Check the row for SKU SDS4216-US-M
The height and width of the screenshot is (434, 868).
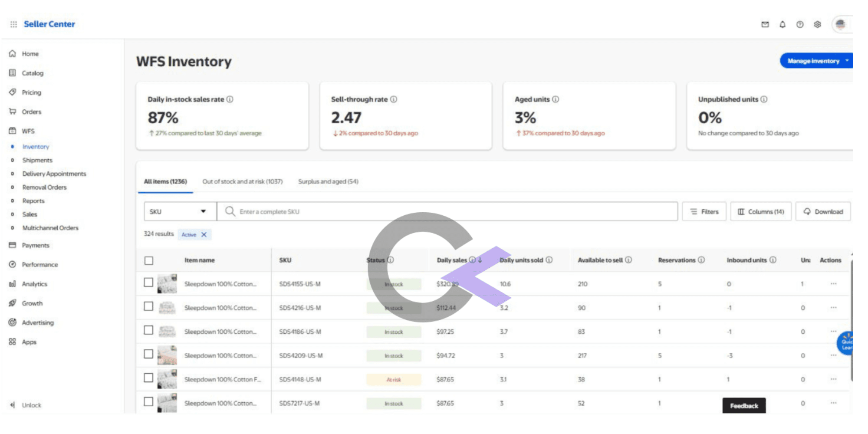148,306
